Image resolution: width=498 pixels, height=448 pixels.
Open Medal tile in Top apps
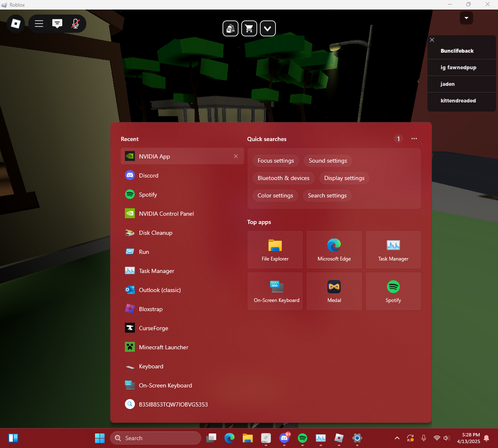click(x=334, y=291)
